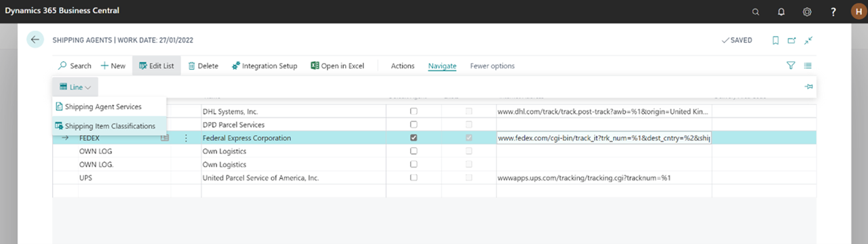The width and height of the screenshot is (868, 244).
Task: Open settings gear in top bar
Action: click(x=807, y=12)
